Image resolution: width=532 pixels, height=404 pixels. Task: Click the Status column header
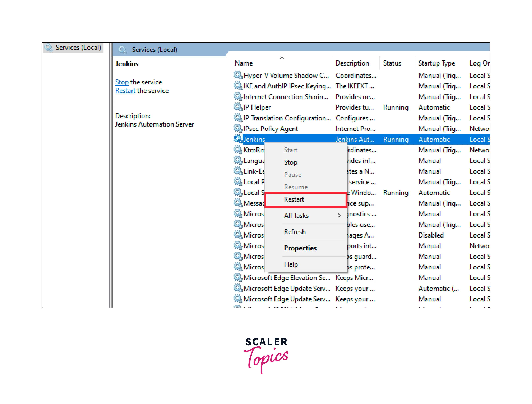(x=392, y=63)
